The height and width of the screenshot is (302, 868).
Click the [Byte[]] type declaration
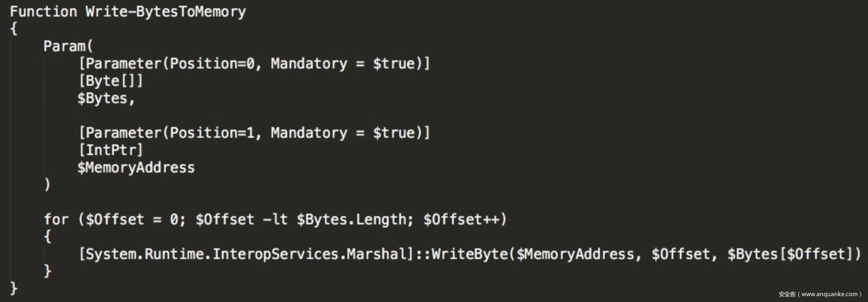[111, 81]
